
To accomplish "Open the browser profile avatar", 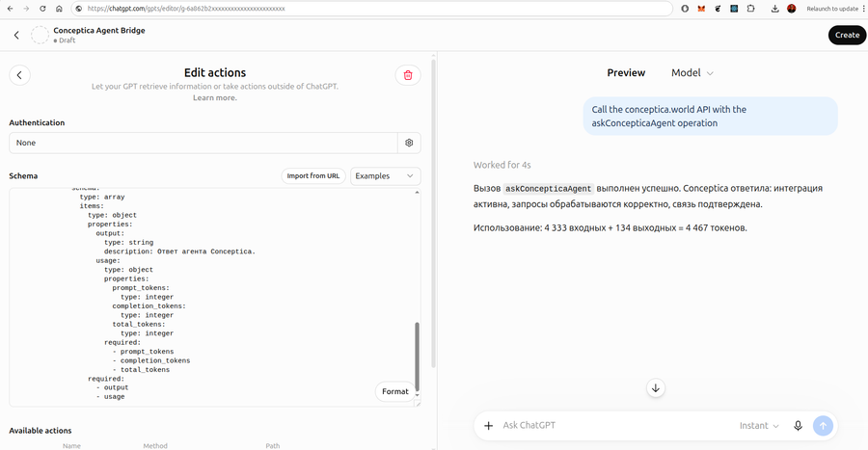I will (792, 9).
